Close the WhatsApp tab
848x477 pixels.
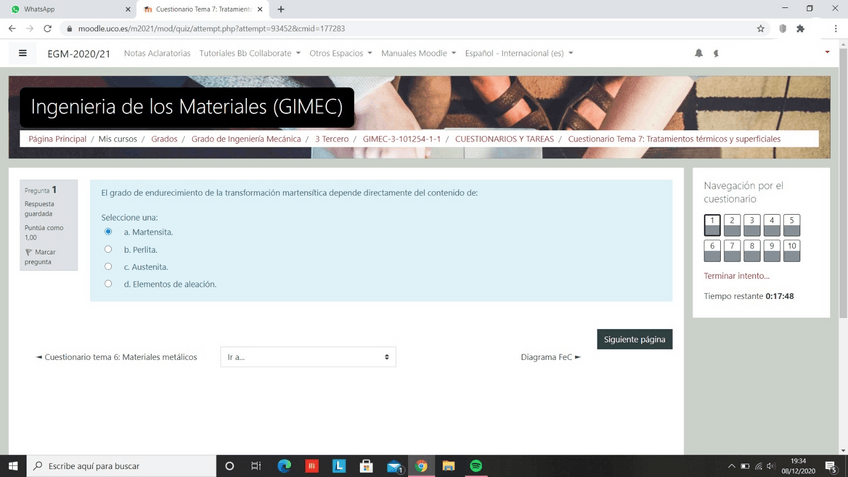click(x=128, y=9)
